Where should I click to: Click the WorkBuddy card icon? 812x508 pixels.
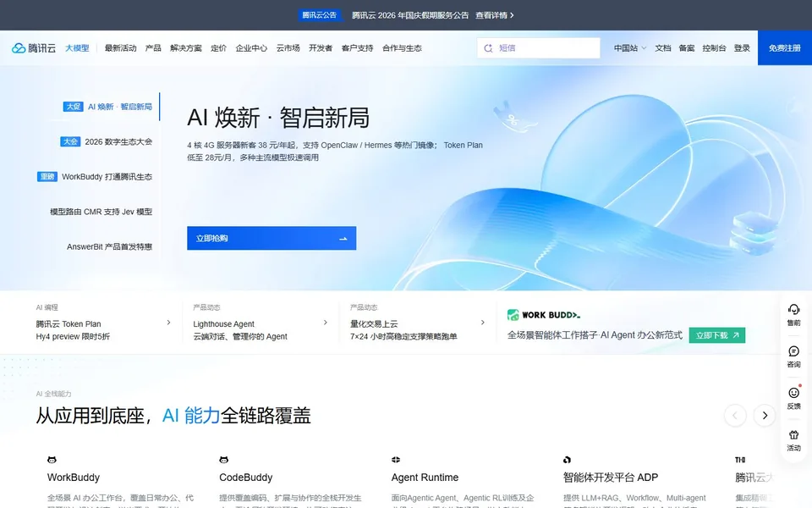coord(52,460)
